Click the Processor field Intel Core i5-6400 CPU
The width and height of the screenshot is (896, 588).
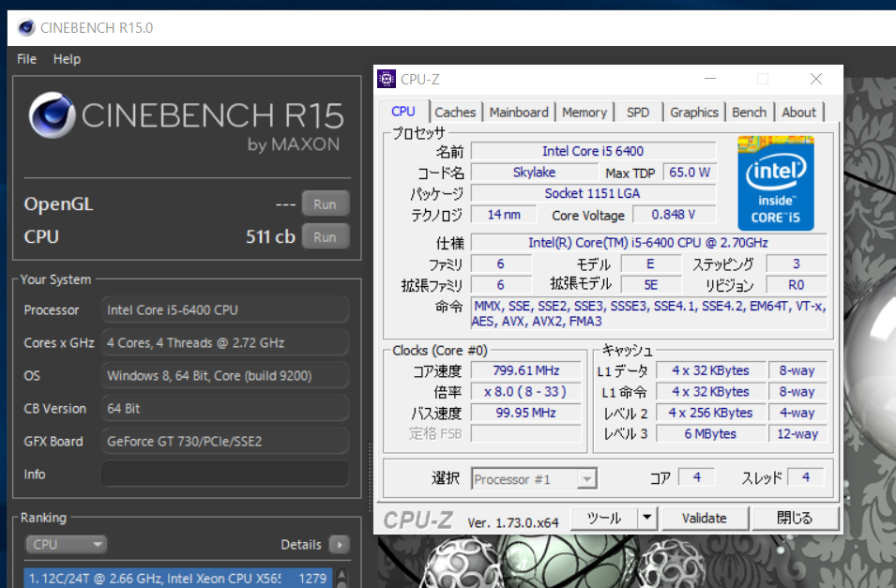(x=224, y=310)
